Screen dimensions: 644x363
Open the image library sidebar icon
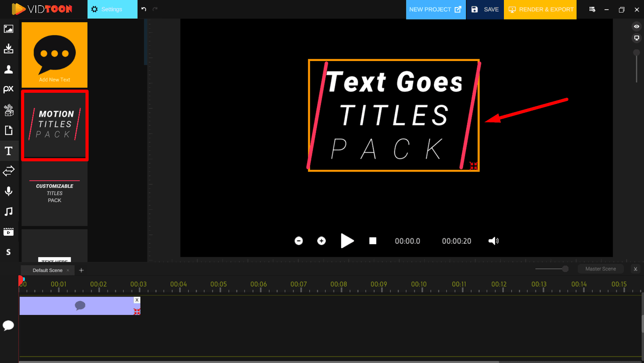[9, 29]
